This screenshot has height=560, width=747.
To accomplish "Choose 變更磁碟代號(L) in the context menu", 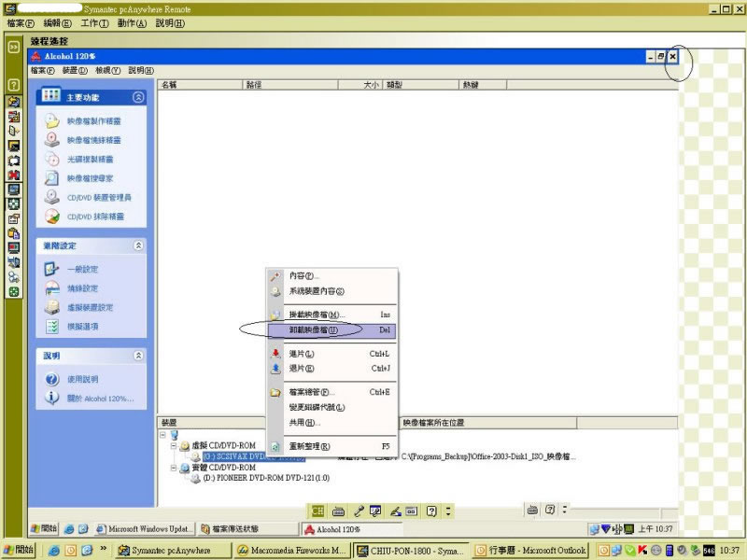I will point(332,408).
